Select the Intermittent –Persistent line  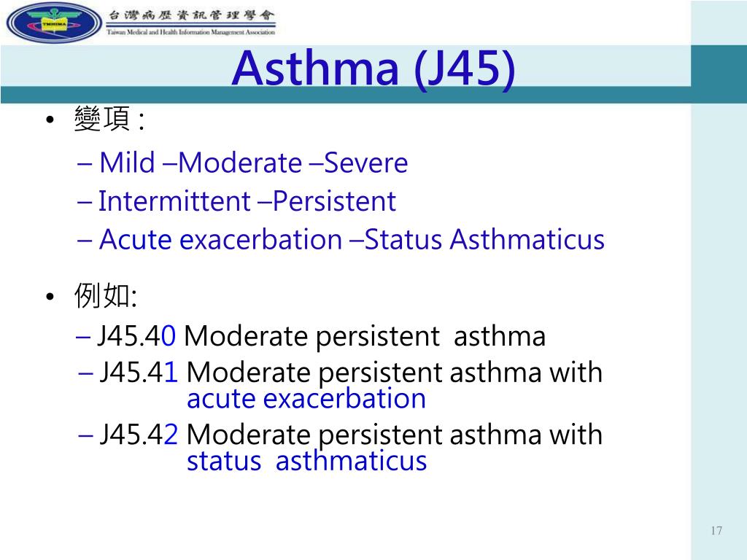click(236, 201)
